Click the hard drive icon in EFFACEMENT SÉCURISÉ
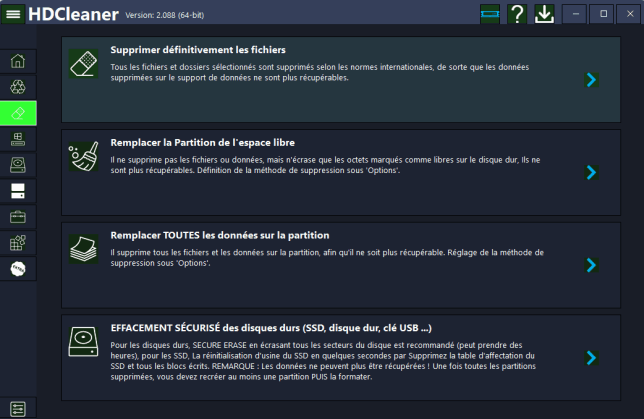 pos(85,345)
